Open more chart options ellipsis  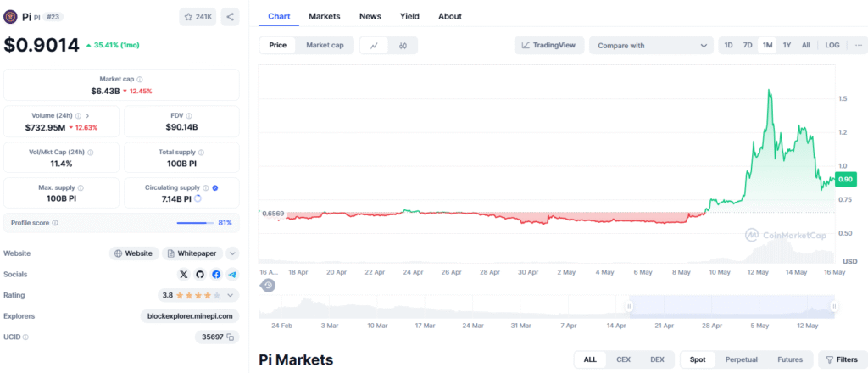(858, 46)
